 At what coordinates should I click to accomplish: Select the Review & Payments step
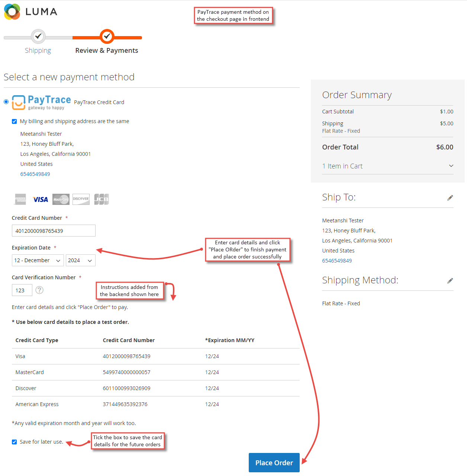pyautogui.click(x=107, y=51)
